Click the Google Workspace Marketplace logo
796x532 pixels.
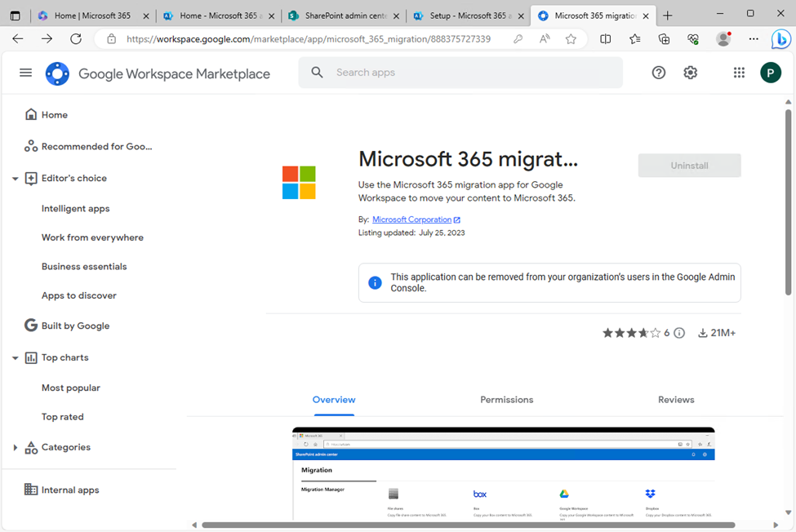pos(57,73)
